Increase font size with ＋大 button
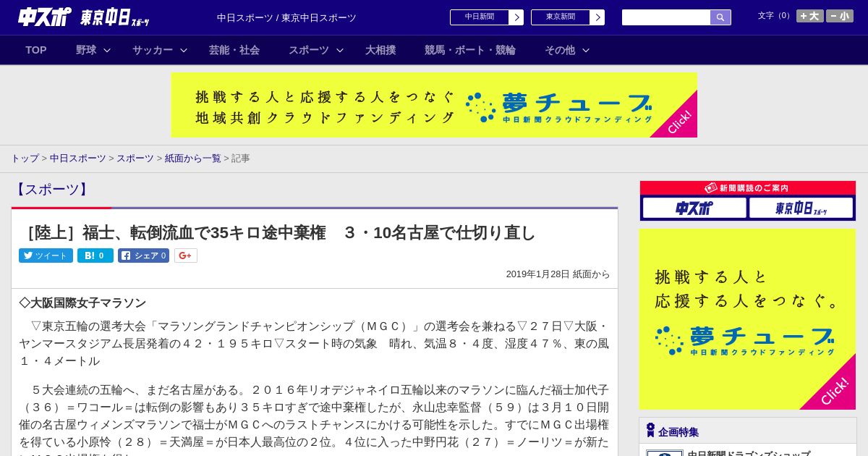 [810, 16]
